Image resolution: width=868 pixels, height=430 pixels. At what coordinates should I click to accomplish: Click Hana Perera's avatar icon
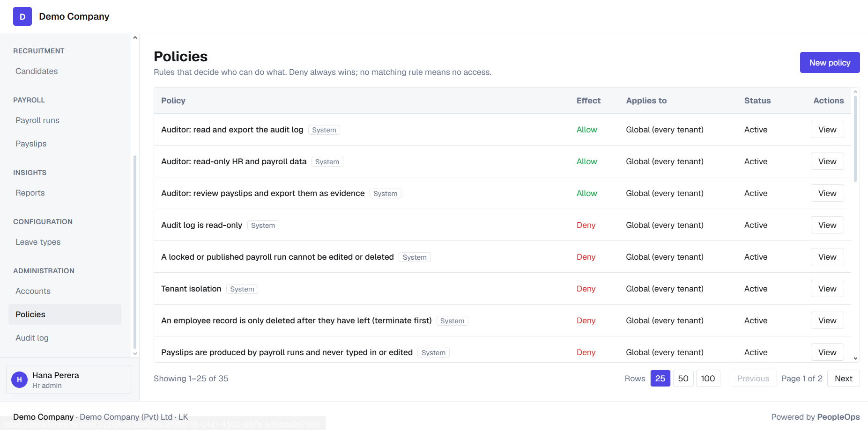click(19, 379)
